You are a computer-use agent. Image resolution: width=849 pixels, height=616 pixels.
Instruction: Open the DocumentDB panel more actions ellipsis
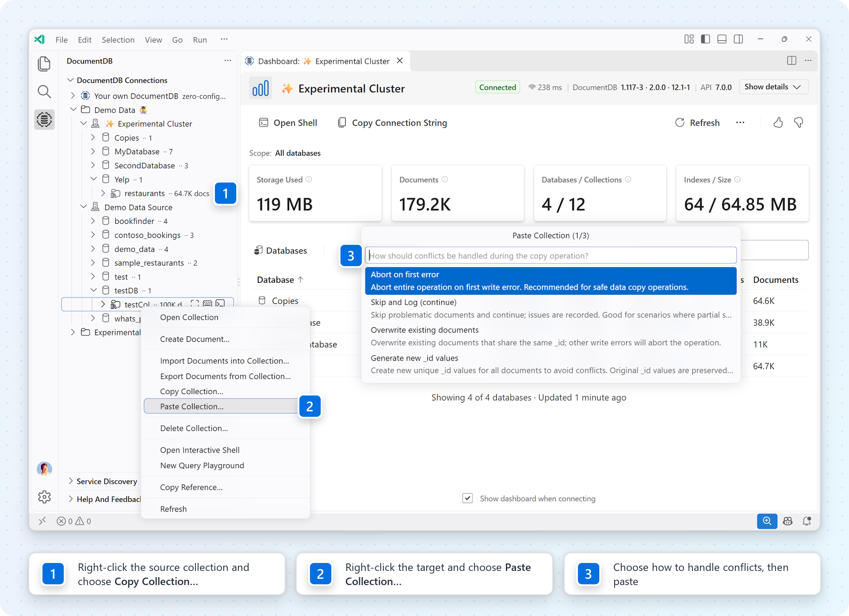click(x=228, y=61)
